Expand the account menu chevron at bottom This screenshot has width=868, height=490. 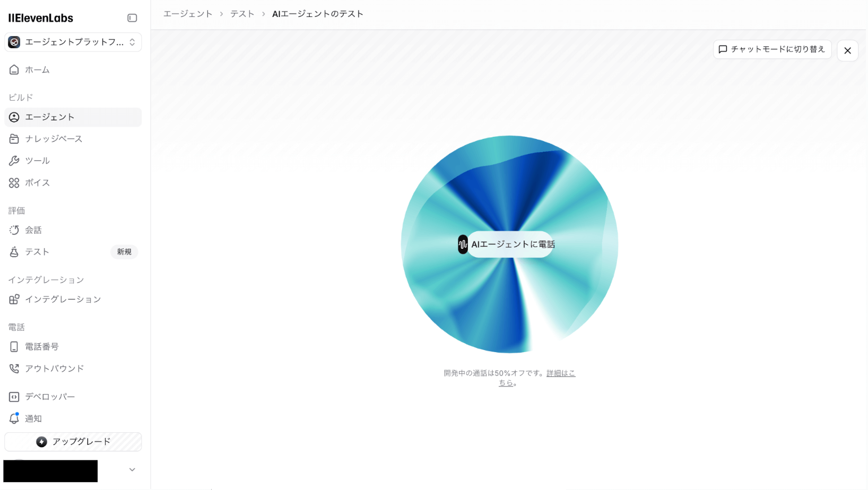point(132,470)
